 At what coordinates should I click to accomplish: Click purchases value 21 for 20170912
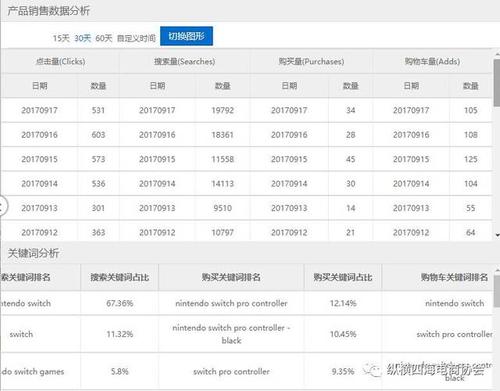tap(351, 232)
